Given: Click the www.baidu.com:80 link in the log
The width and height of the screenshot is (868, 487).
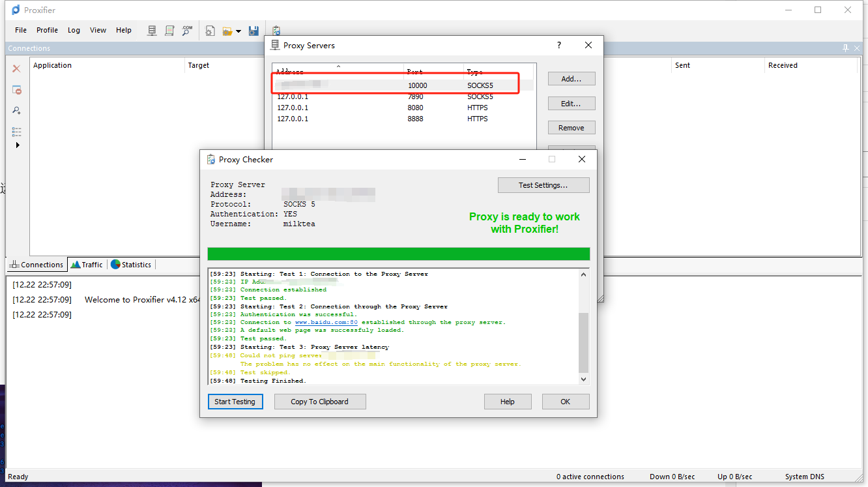Looking at the screenshot, I should [x=326, y=322].
